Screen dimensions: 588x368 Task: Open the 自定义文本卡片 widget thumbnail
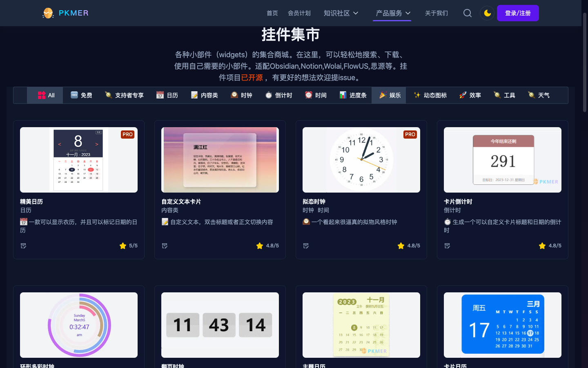(220, 160)
